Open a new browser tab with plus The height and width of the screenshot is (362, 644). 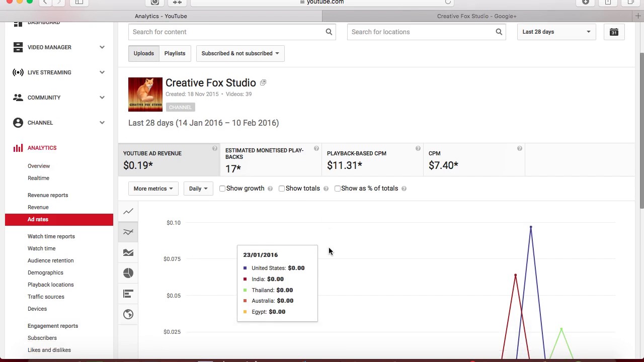[638, 16]
